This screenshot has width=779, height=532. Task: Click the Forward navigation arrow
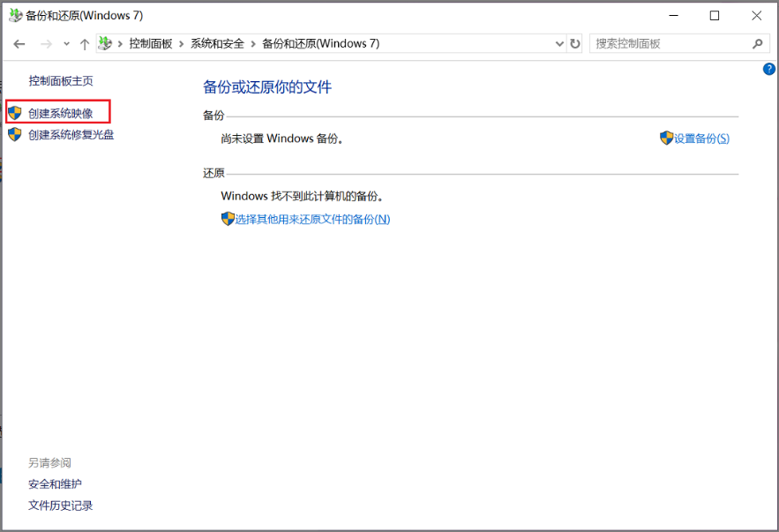(x=46, y=44)
